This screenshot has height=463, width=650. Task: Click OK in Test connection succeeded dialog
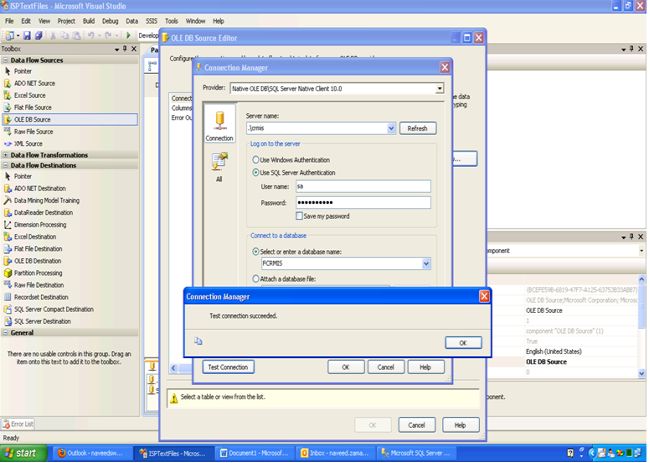pos(463,343)
